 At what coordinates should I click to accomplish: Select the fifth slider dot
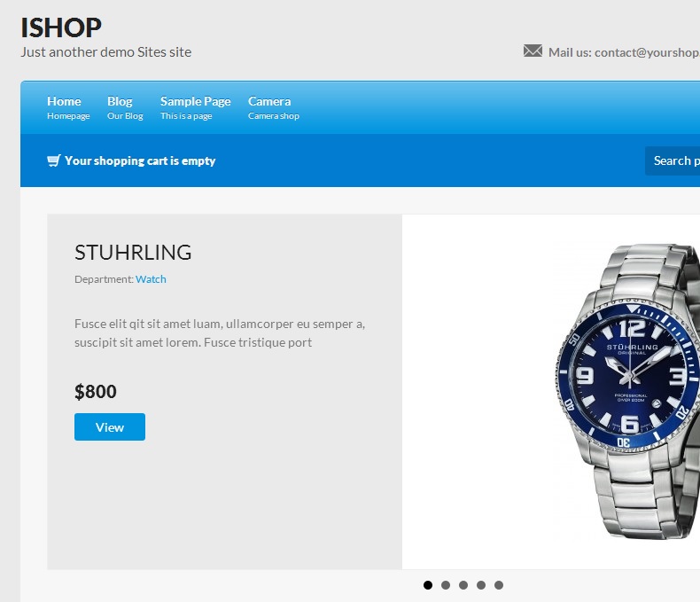pyautogui.click(x=499, y=585)
